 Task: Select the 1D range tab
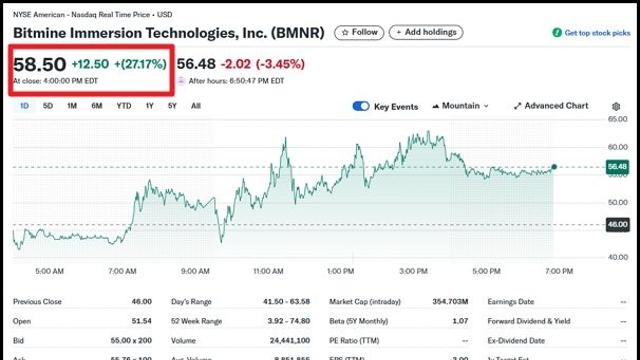[x=24, y=106]
